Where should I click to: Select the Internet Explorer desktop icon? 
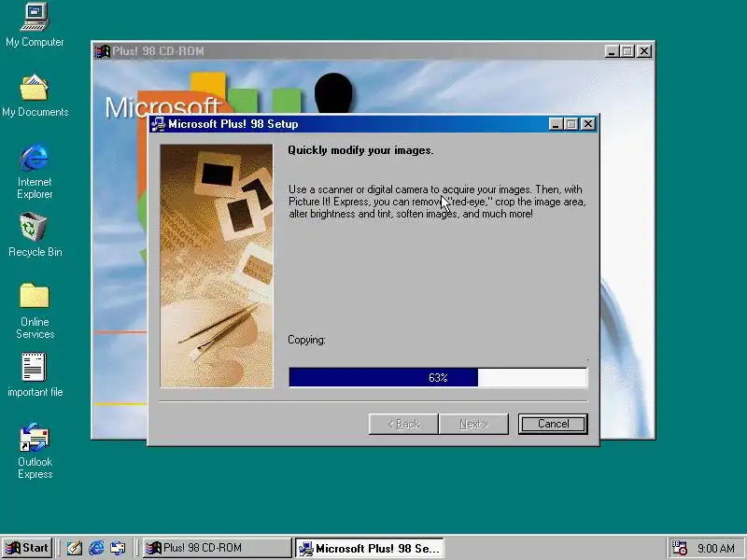point(35,172)
